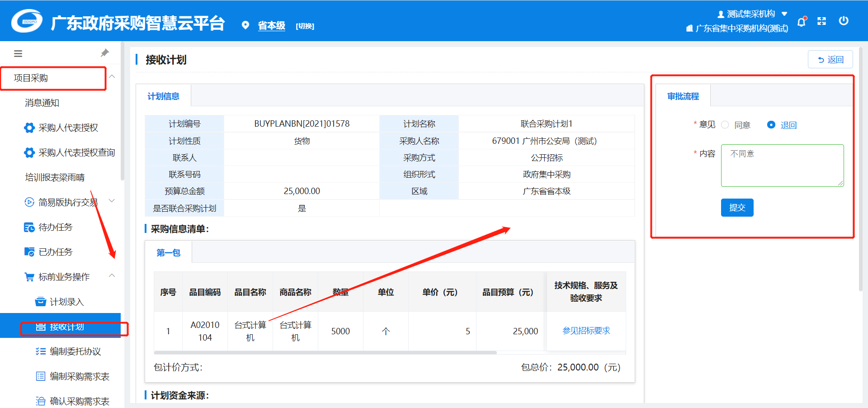Select the 退回 radio button

pyautogui.click(x=771, y=125)
